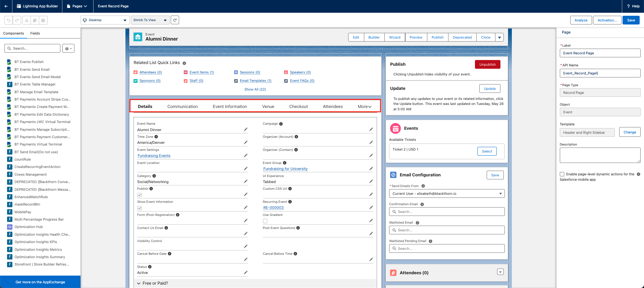
Task: Click the undo icon
Action: click(x=9, y=20)
